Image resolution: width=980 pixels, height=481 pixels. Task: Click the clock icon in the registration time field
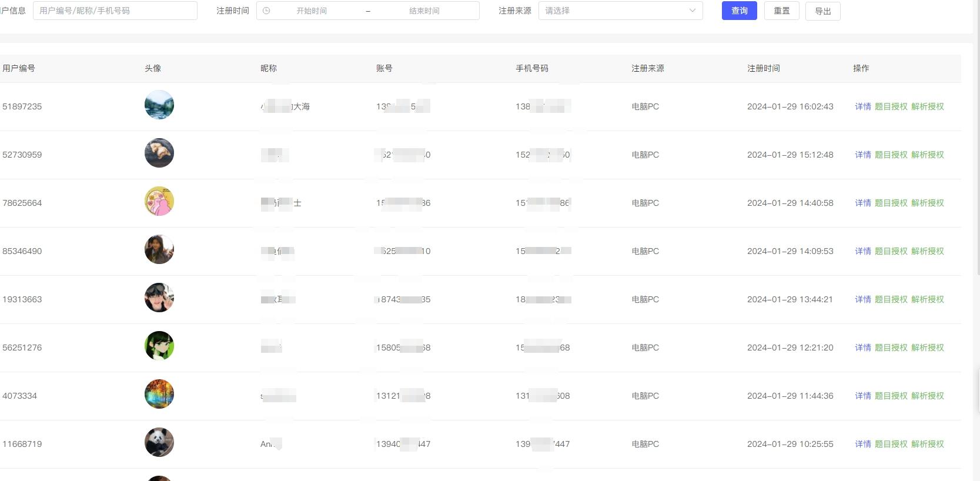(266, 11)
